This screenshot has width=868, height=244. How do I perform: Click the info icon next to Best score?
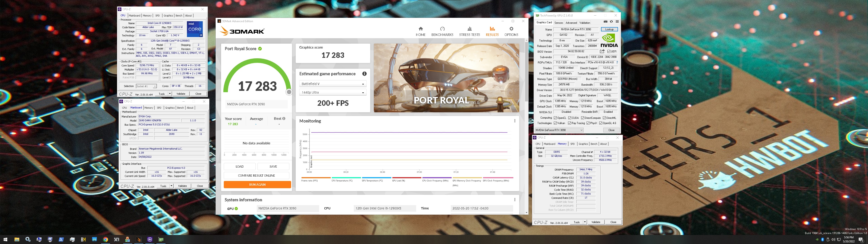point(284,119)
